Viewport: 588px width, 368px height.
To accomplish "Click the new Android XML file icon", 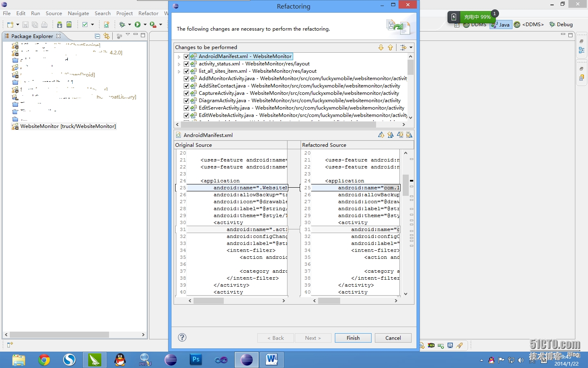I will (106, 25).
